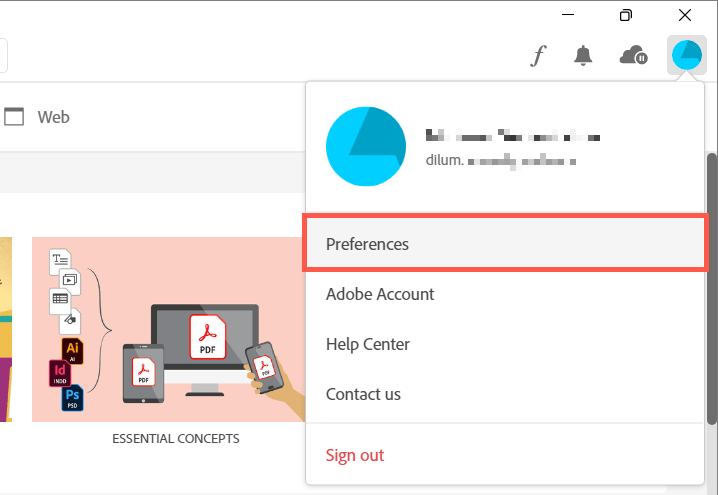The image size is (718, 495).
Task: Select Adobe Account in the menu
Action: pyautogui.click(x=380, y=294)
